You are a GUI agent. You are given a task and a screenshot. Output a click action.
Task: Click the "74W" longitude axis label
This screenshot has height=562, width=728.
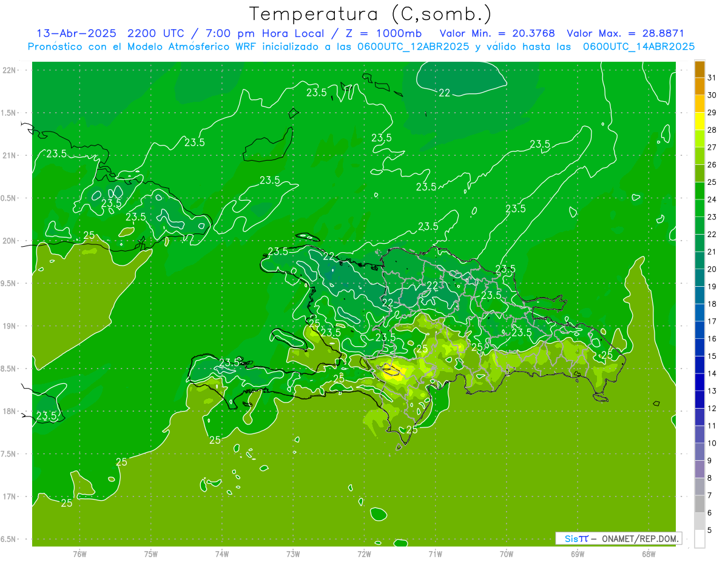coord(222,554)
